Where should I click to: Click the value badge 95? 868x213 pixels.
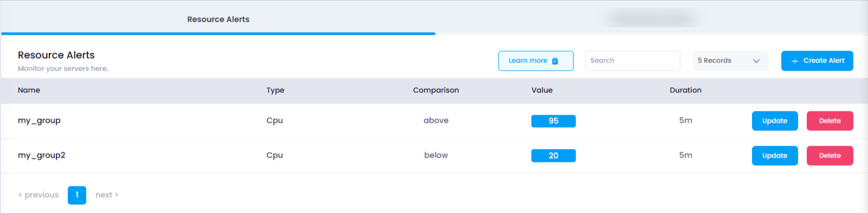(x=553, y=121)
